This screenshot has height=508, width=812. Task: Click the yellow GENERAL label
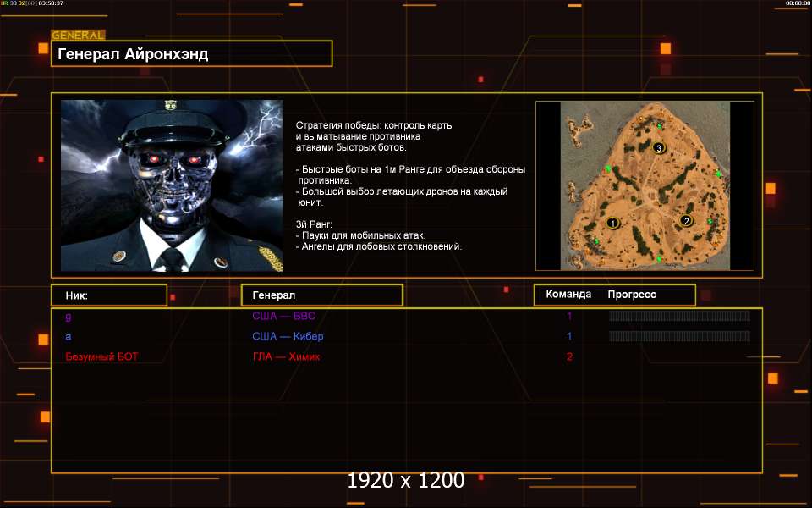(x=78, y=36)
